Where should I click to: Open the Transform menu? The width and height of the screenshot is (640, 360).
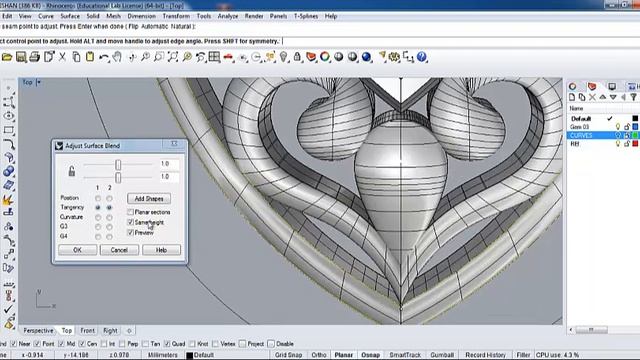click(x=176, y=16)
